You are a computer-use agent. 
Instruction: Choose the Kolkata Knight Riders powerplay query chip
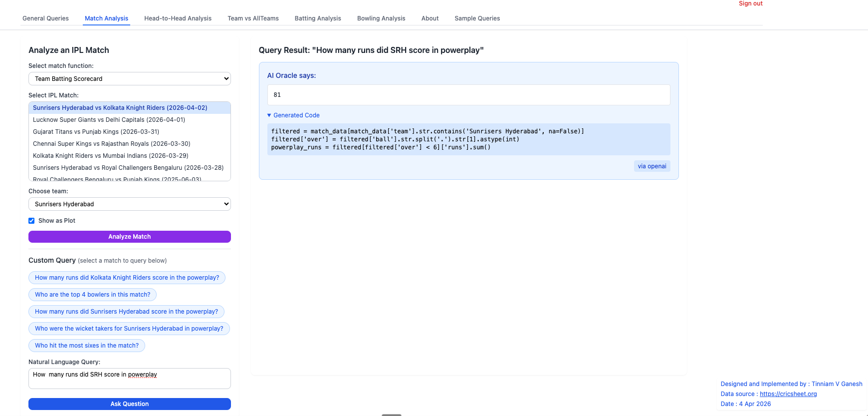(127, 278)
